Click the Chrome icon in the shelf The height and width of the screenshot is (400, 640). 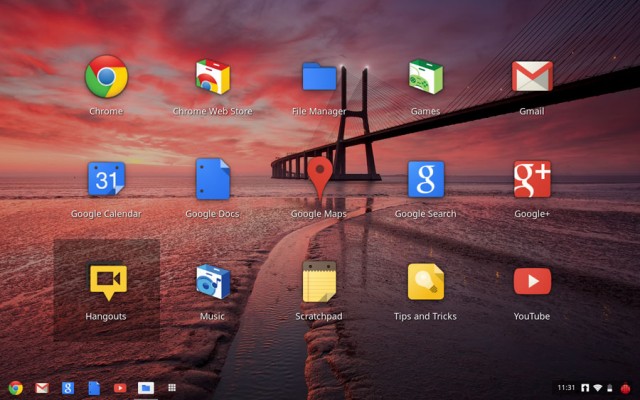coord(16,388)
